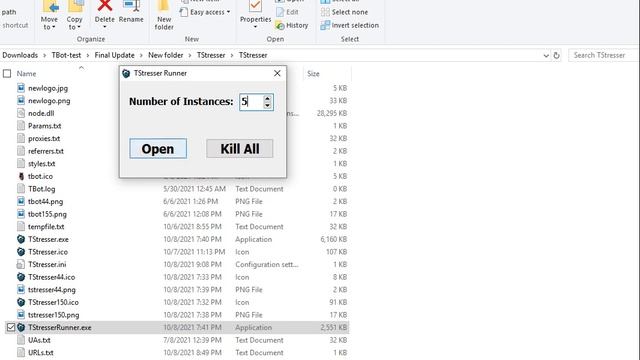Select the referrers.txt file
Viewport: 640px width, 360px height.
pyautogui.click(x=46, y=151)
